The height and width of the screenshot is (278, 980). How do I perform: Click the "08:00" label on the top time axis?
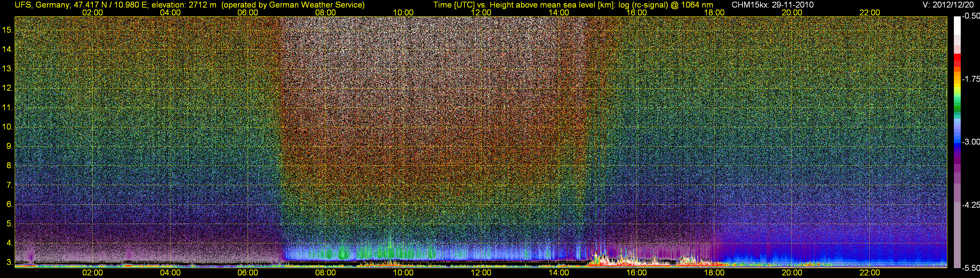[x=326, y=12]
